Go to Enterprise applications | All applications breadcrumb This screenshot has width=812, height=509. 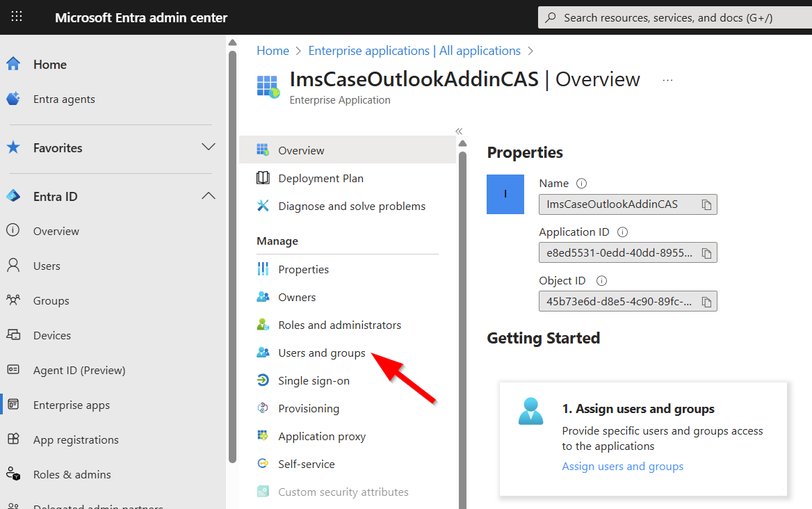(414, 51)
